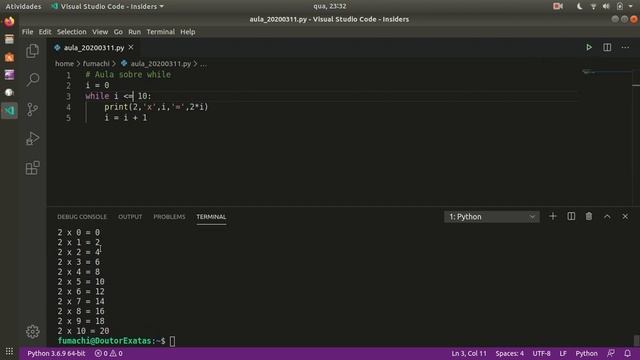640x360 pixels.
Task: Open the volume indicator in top bar
Action: [606, 7]
